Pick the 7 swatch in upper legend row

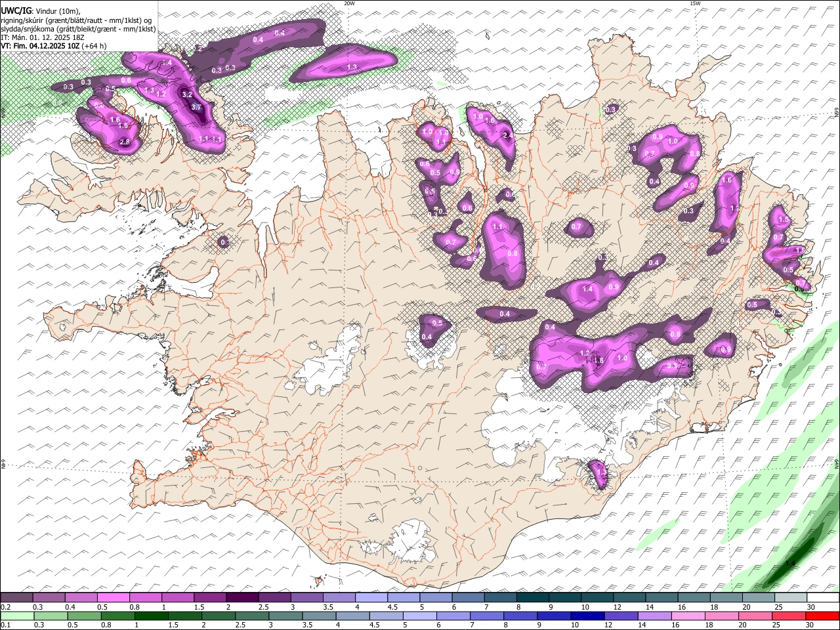(x=500, y=597)
